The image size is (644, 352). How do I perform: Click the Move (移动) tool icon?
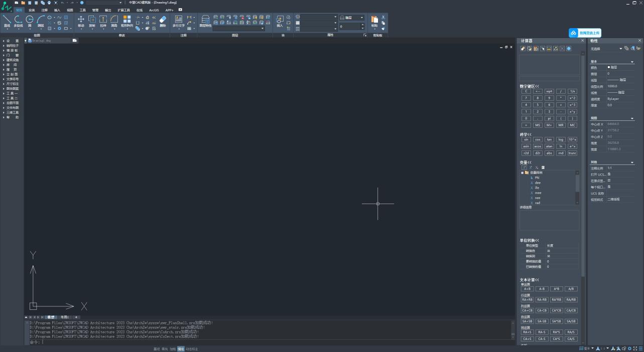click(81, 21)
